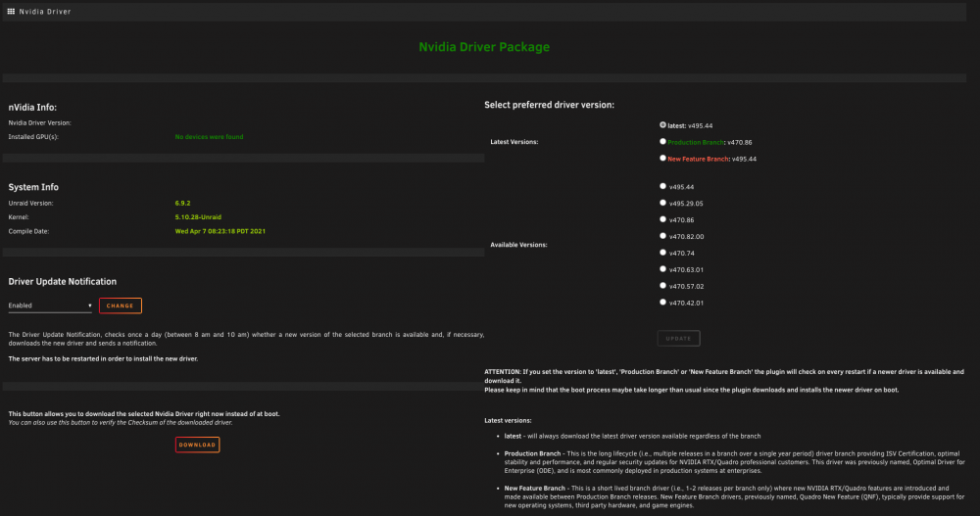Image resolution: width=980 pixels, height=516 pixels.
Task: Select driver version v470.57.02
Action: [x=662, y=286]
